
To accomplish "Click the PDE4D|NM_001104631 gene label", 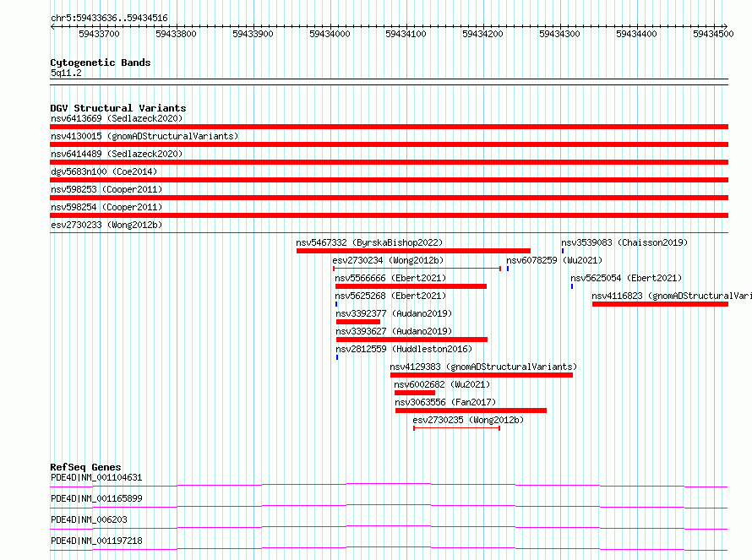I will (96, 477).
